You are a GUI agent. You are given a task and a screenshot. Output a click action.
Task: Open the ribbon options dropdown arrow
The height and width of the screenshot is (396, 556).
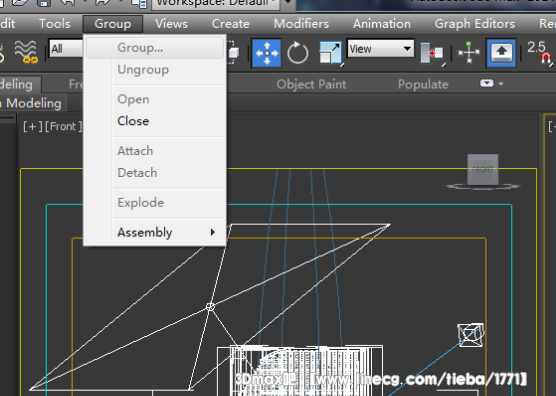[501, 84]
